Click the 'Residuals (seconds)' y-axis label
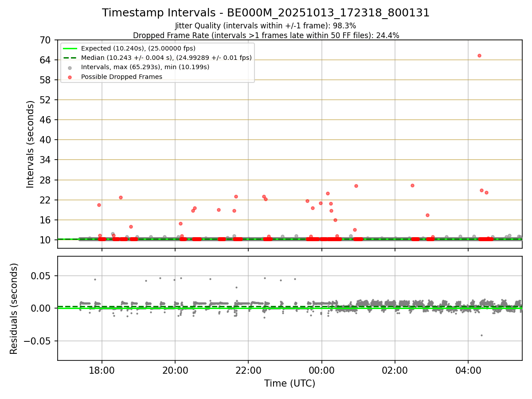This screenshot has width=532, height=399. (x=14, y=309)
